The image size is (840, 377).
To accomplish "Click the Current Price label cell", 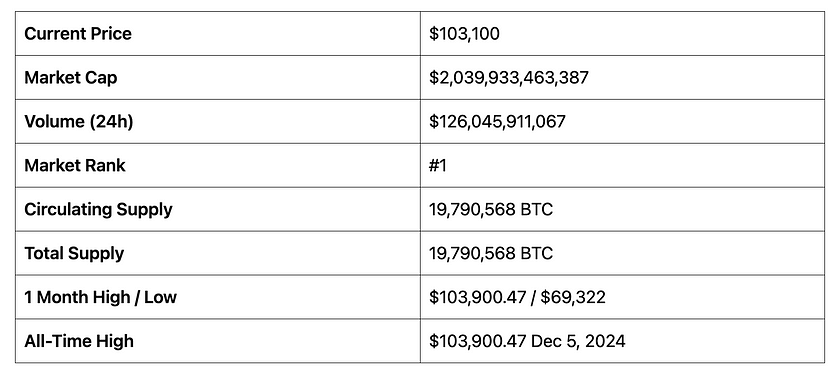I will click(x=218, y=34).
